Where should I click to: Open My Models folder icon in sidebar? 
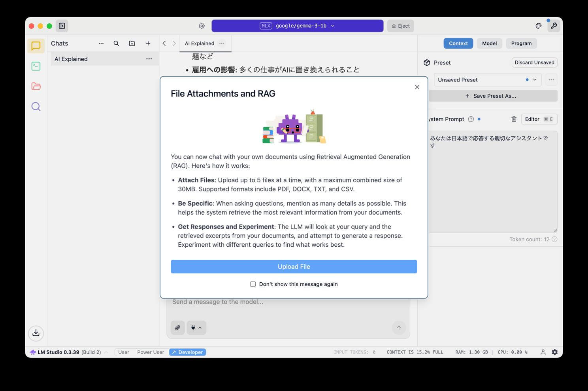point(36,86)
